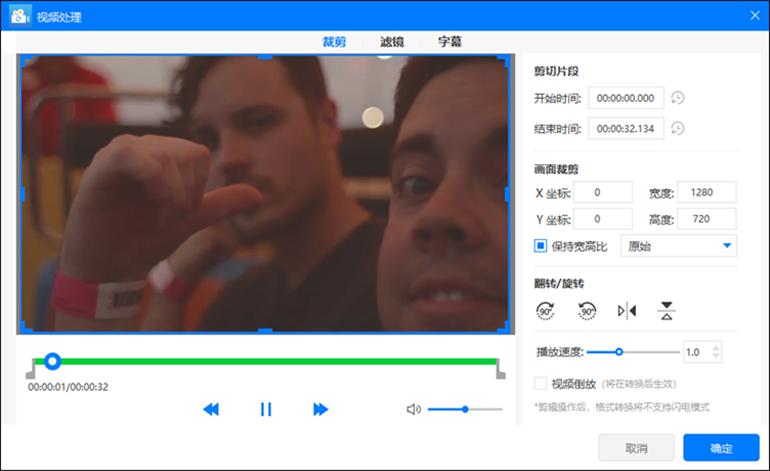
Task: Click the 剪切片段 section heading
Action: pos(556,71)
